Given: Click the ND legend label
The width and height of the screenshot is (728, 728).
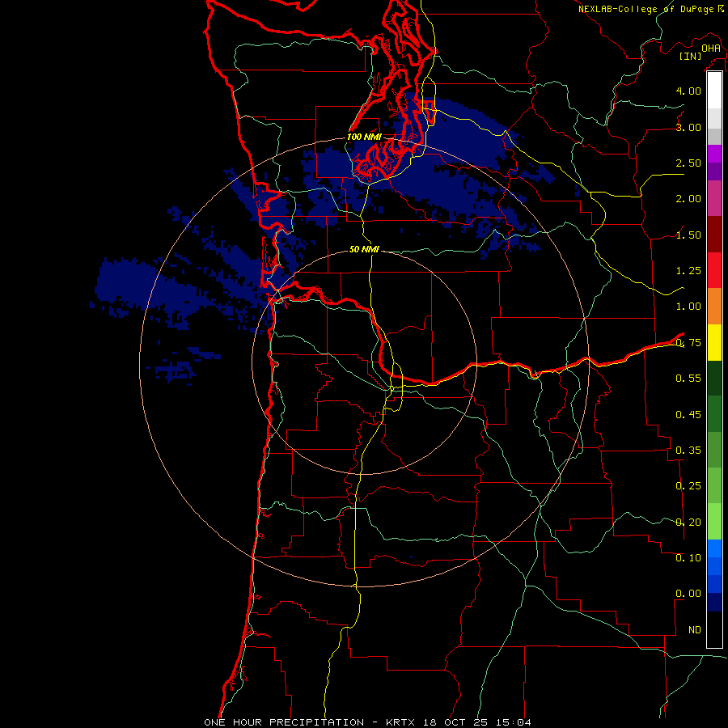Looking at the screenshot, I should [695, 630].
